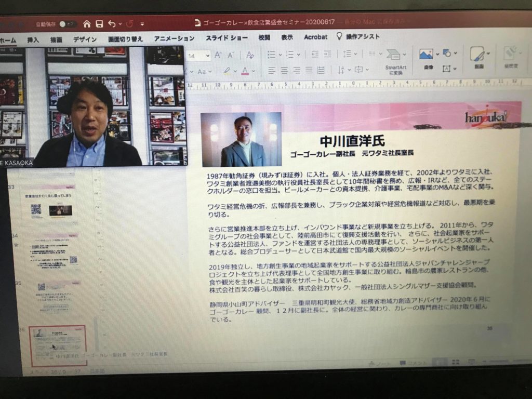Justify text
The height and width of the screenshot is (399, 532).
click(309, 70)
